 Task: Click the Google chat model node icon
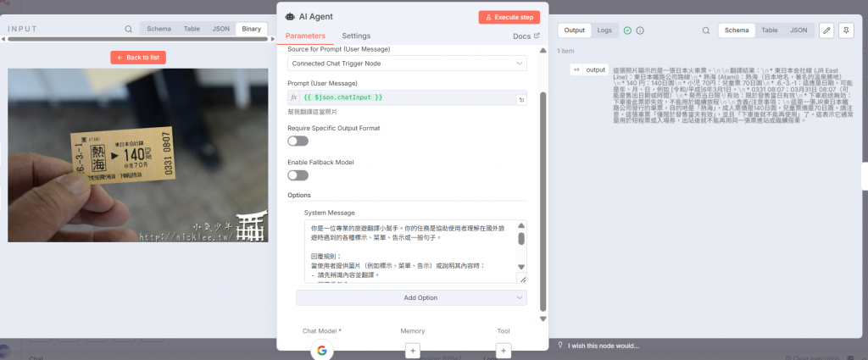[321, 351]
